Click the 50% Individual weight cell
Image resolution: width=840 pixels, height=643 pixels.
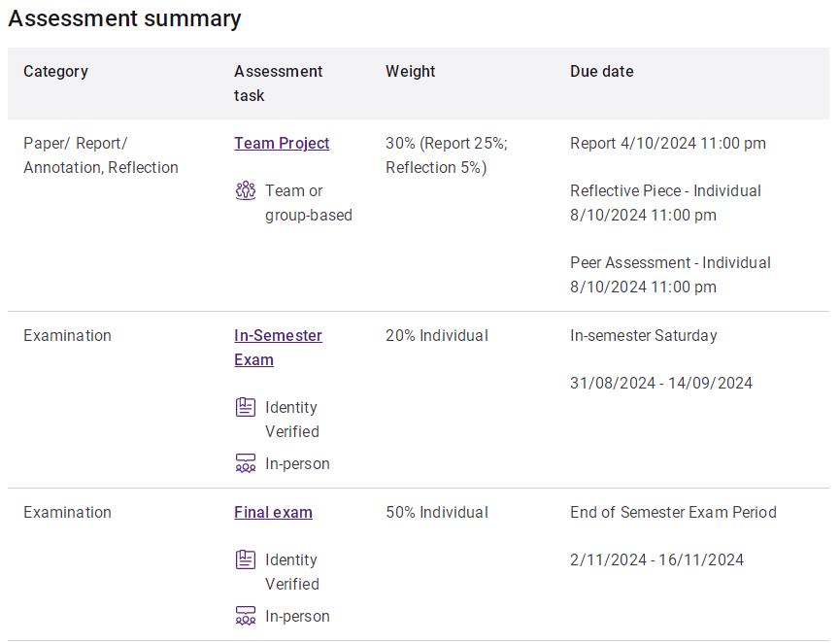(437, 512)
